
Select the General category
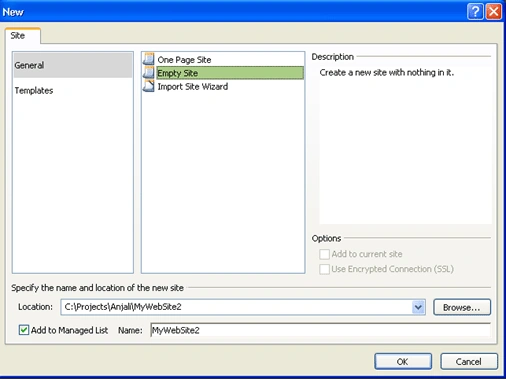click(x=73, y=65)
